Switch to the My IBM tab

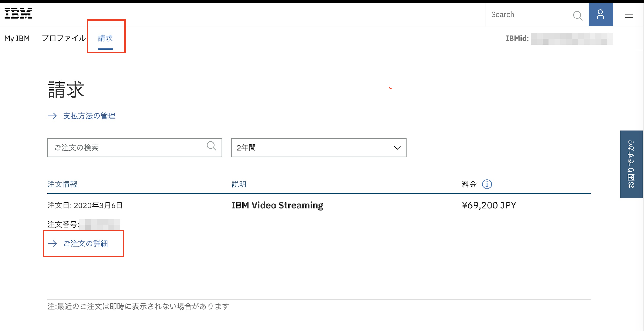17,38
